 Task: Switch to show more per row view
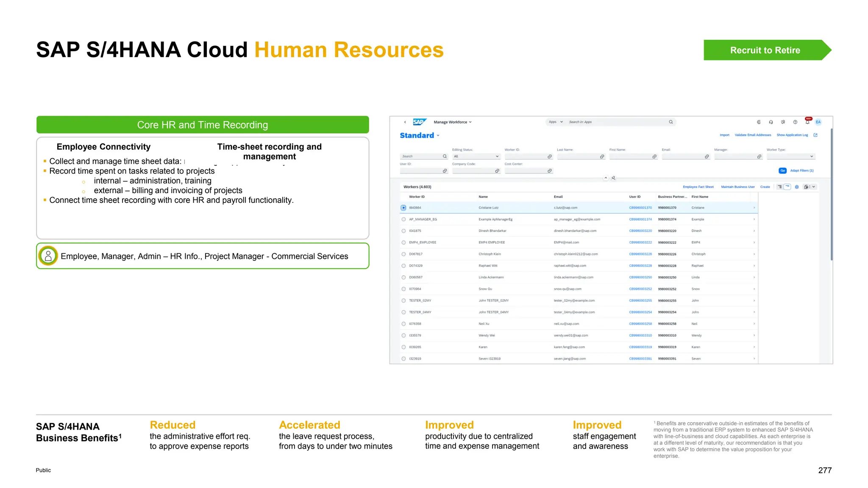pos(780,187)
